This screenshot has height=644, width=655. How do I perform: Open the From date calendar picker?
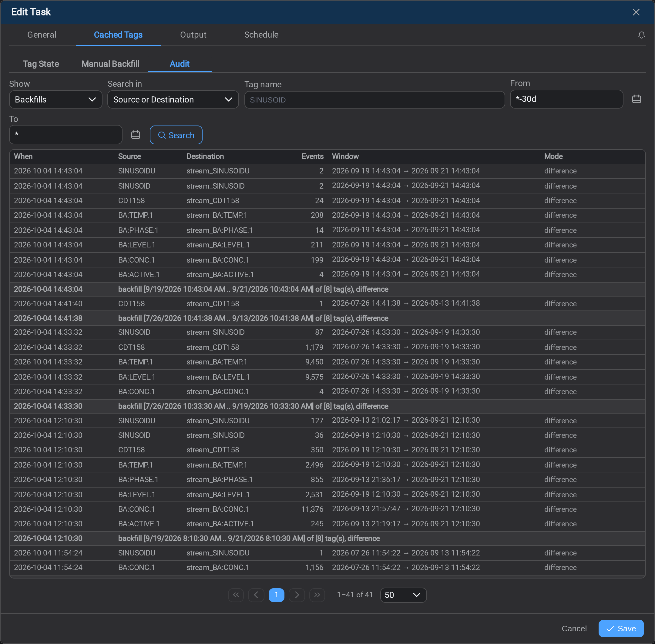click(x=637, y=99)
